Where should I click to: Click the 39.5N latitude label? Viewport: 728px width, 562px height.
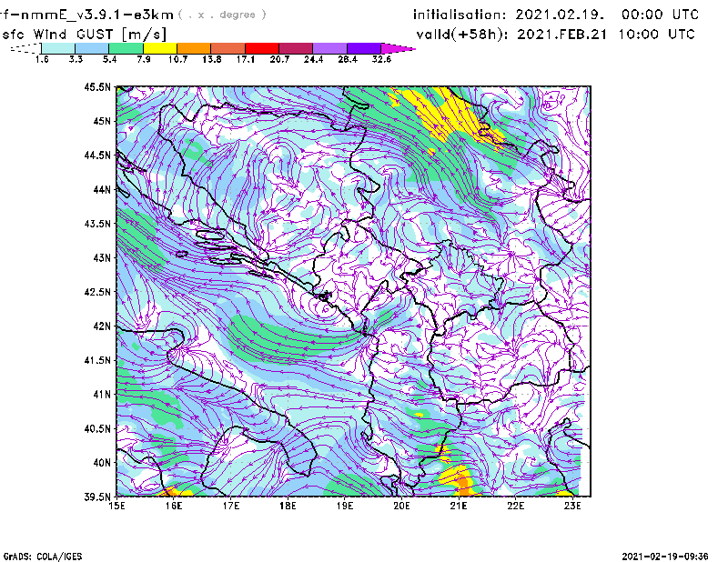[97, 497]
